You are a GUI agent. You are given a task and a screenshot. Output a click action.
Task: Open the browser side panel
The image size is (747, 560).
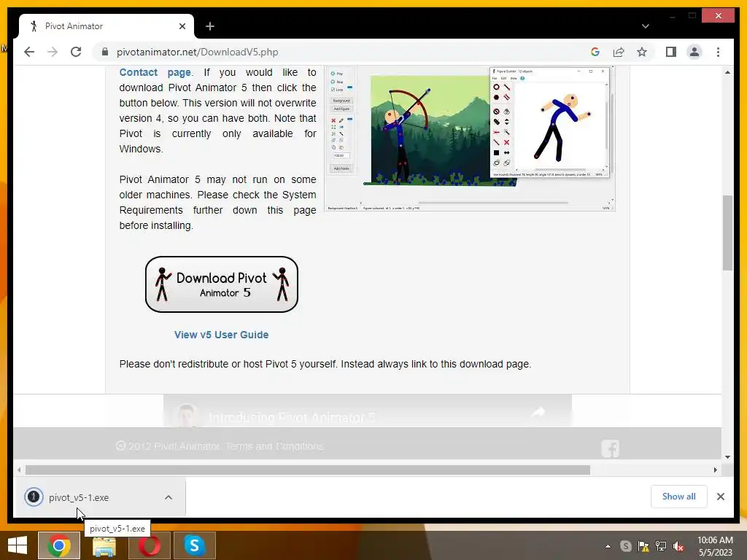(x=671, y=52)
